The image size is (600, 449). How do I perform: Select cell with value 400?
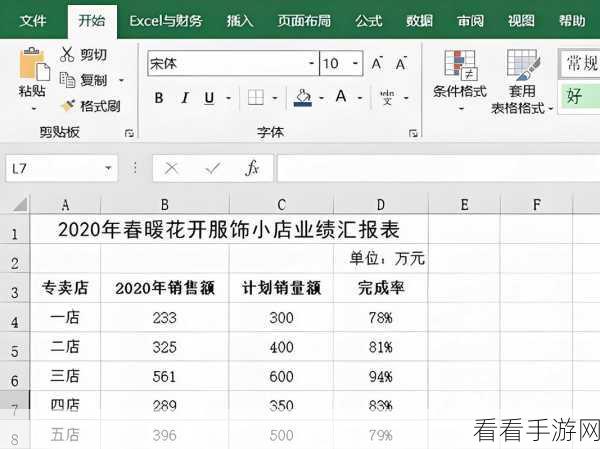[281, 347]
